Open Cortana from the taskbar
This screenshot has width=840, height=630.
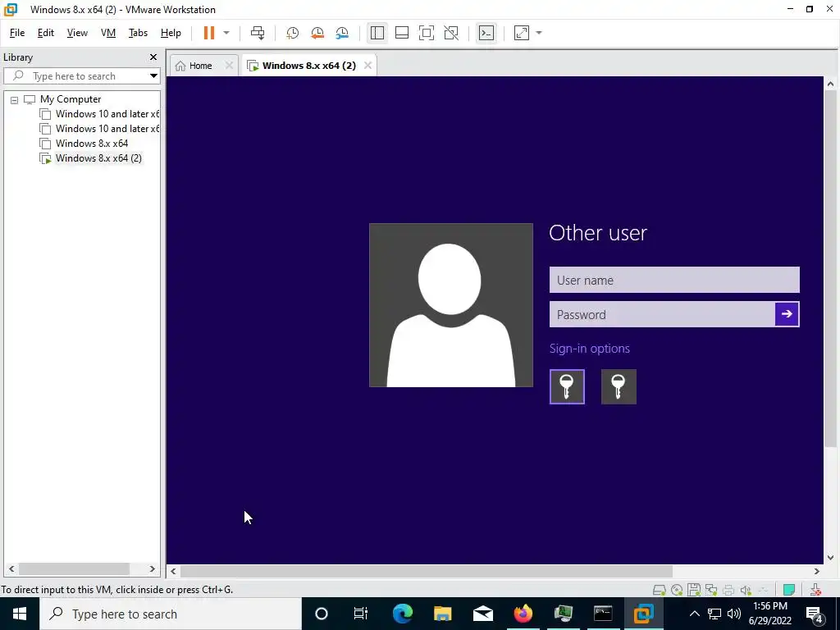(322, 614)
